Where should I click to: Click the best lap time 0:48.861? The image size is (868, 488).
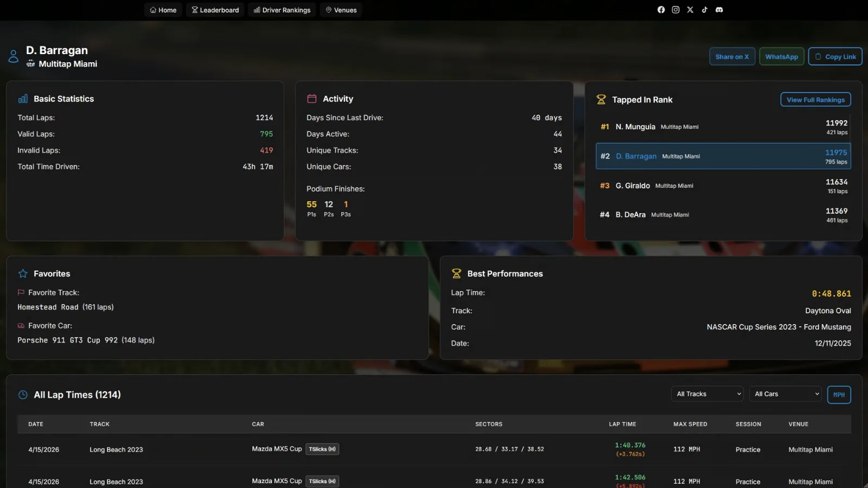[831, 294]
